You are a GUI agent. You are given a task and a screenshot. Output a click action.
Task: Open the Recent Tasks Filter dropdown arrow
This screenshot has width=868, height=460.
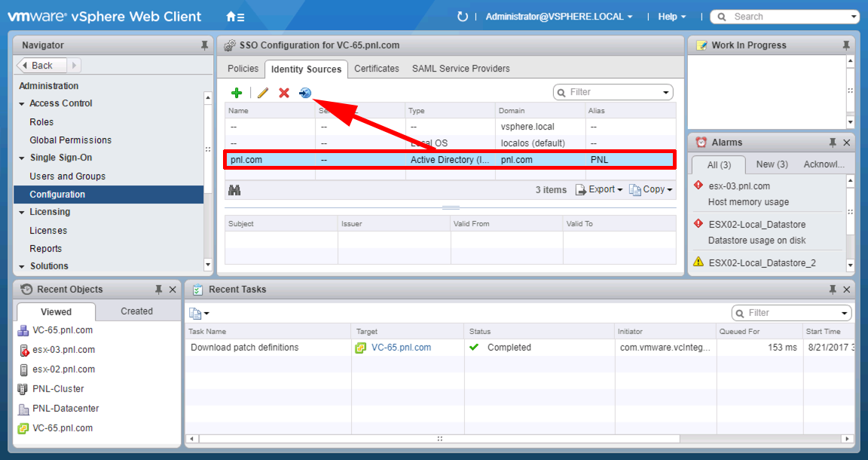pos(845,313)
